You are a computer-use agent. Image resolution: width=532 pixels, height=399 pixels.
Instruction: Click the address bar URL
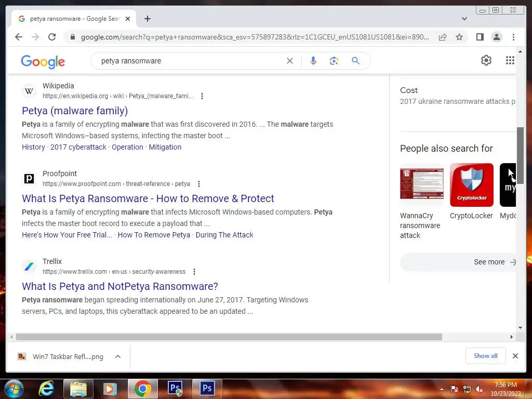click(x=255, y=37)
